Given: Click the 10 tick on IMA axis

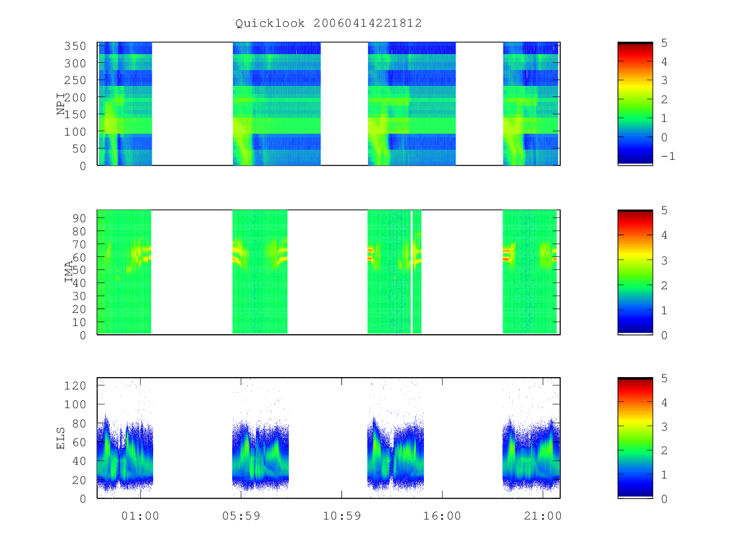Looking at the screenshot, I should (80, 322).
